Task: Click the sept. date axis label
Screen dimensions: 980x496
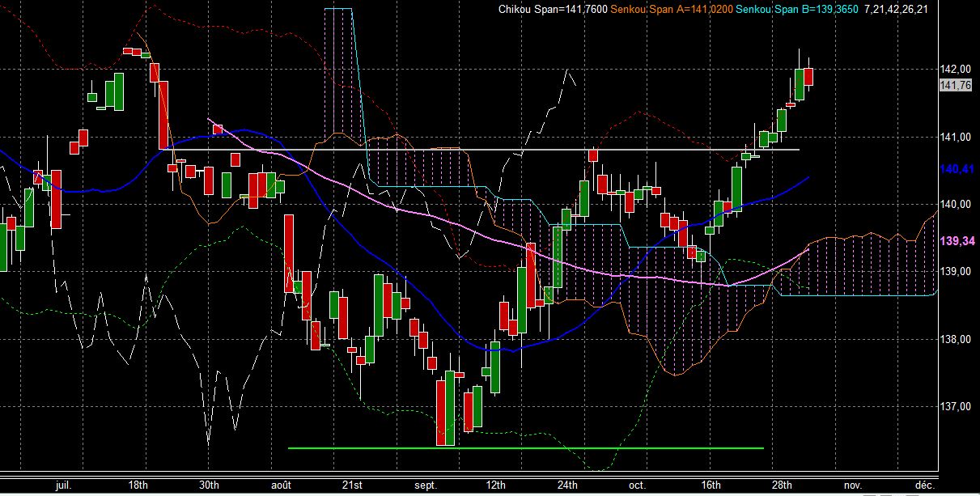Action: 426,485
